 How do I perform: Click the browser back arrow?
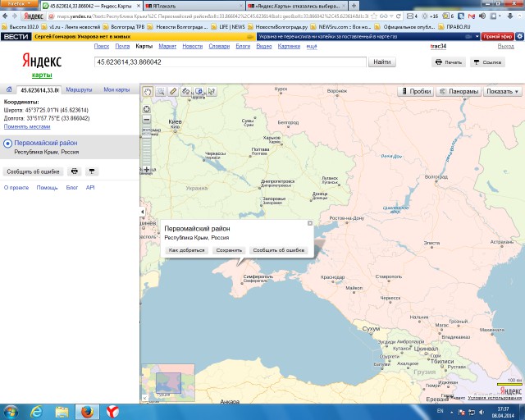(x=5, y=16)
